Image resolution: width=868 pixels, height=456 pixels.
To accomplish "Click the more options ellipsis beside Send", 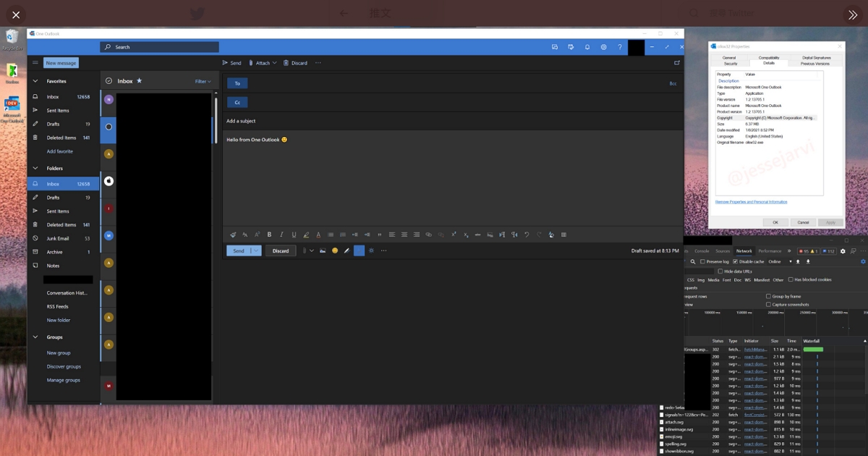I will coord(383,250).
